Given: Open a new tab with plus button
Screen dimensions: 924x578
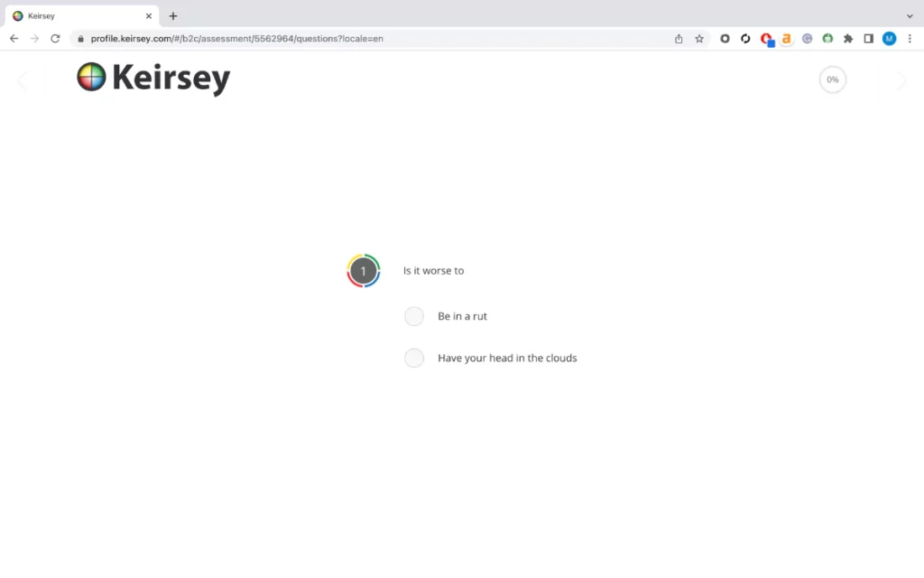Looking at the screenshot, I should point(172,16).
